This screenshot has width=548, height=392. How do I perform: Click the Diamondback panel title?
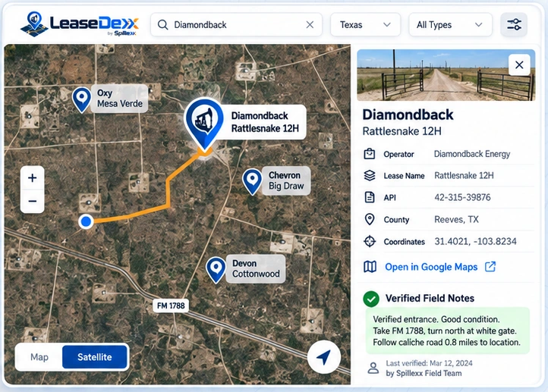coord(408,114)
